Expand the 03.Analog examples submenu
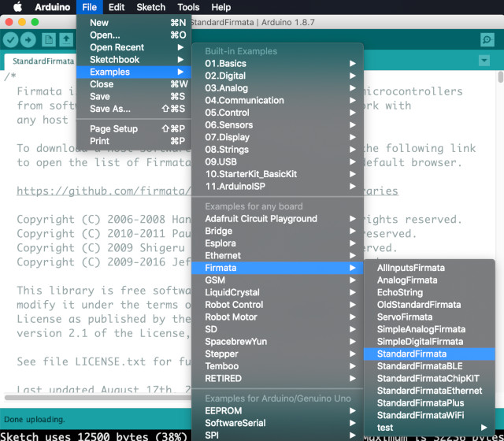 277,88
